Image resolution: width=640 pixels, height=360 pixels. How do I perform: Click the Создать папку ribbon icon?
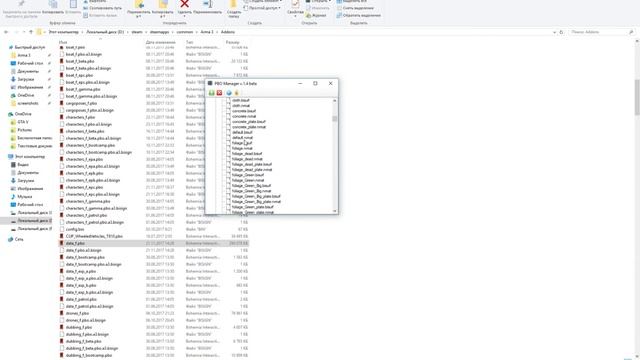[x=234, y=4]
